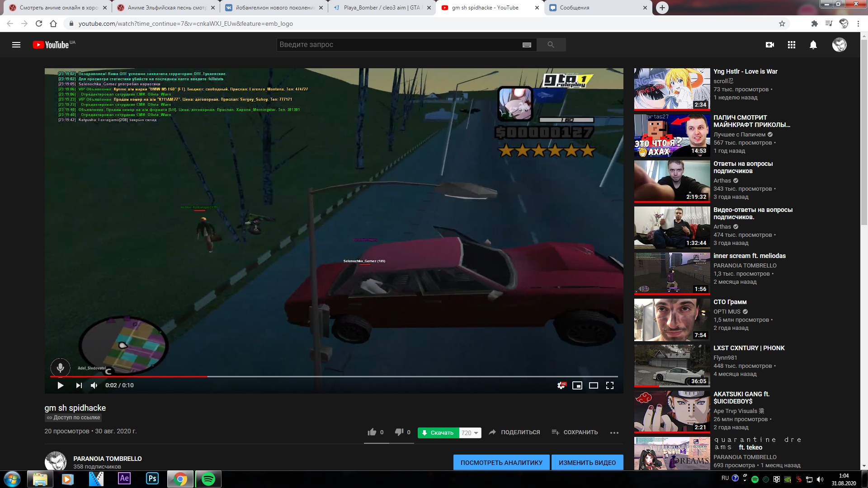This screenshot has height=488, width=868.
Task: Open a new browser tab
Action: [x=662, y=8]
